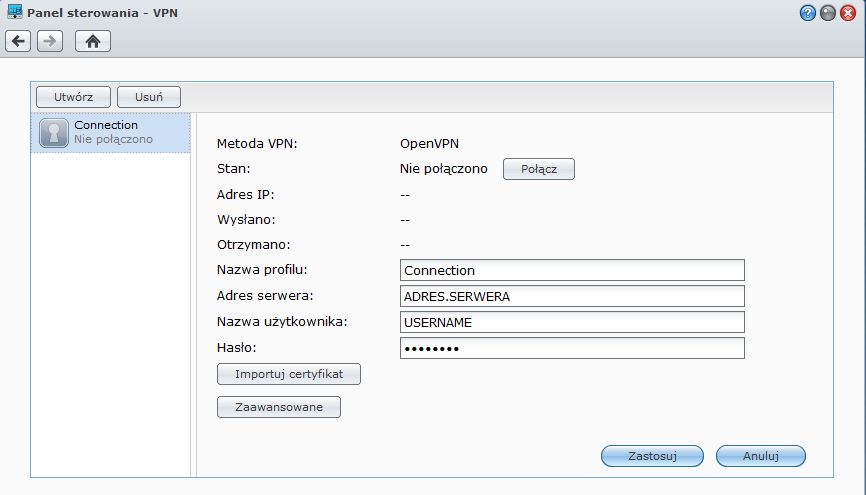Screen dimensions: 866x495
Task: Click the 'Panel sterowania - VPN' window title
Action: [x=102, y=13]
